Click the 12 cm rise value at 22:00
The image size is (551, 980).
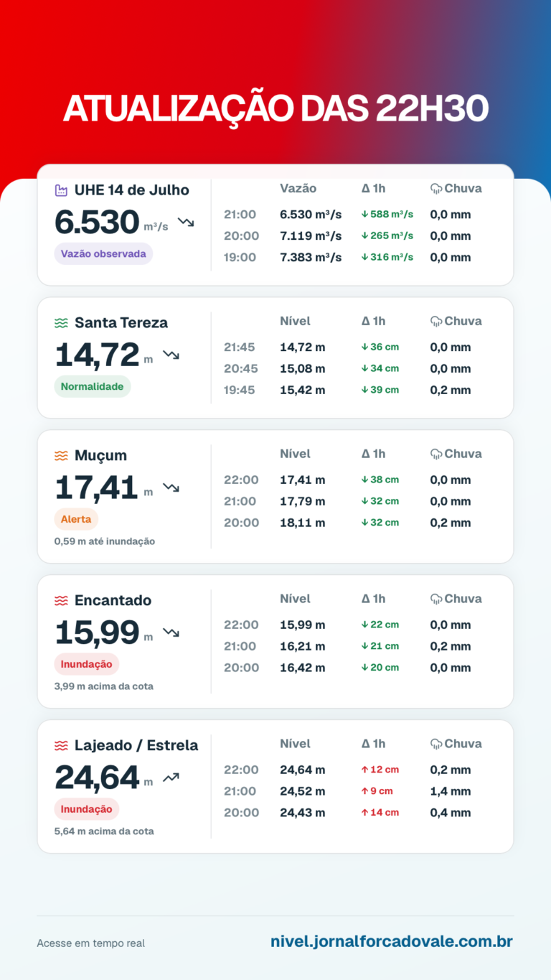point(380,770)
